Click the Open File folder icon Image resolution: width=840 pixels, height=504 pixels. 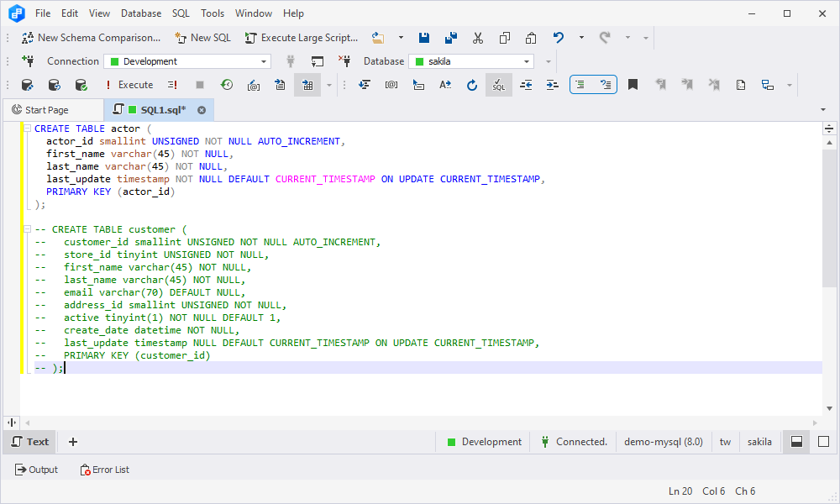tap(378, 38)
